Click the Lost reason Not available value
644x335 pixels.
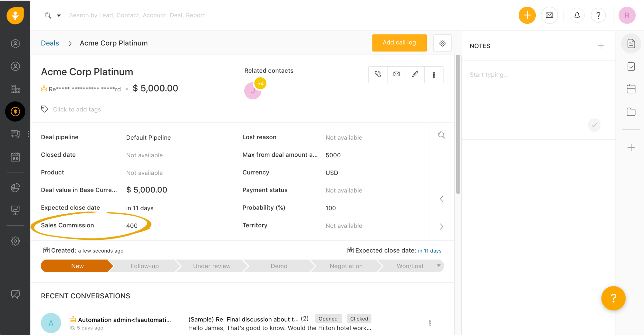[x=344, y=137]
